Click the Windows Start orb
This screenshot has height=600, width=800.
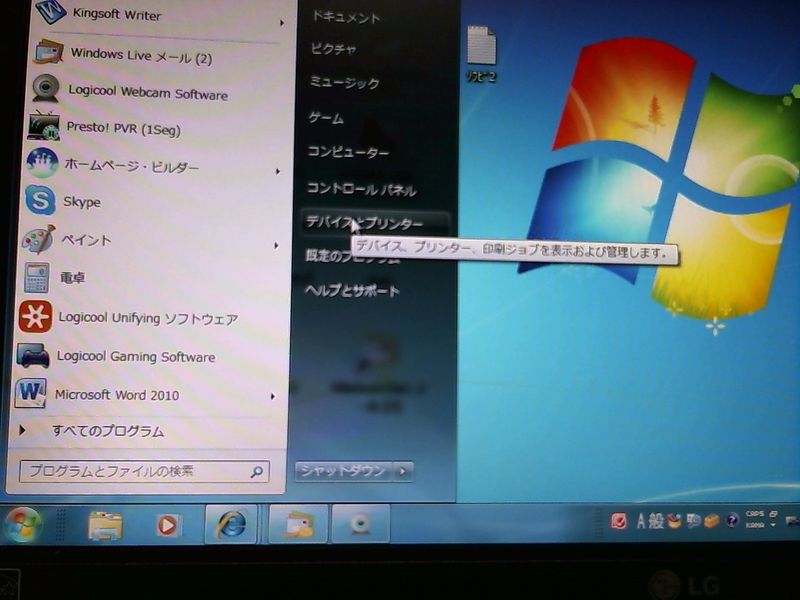21,524
